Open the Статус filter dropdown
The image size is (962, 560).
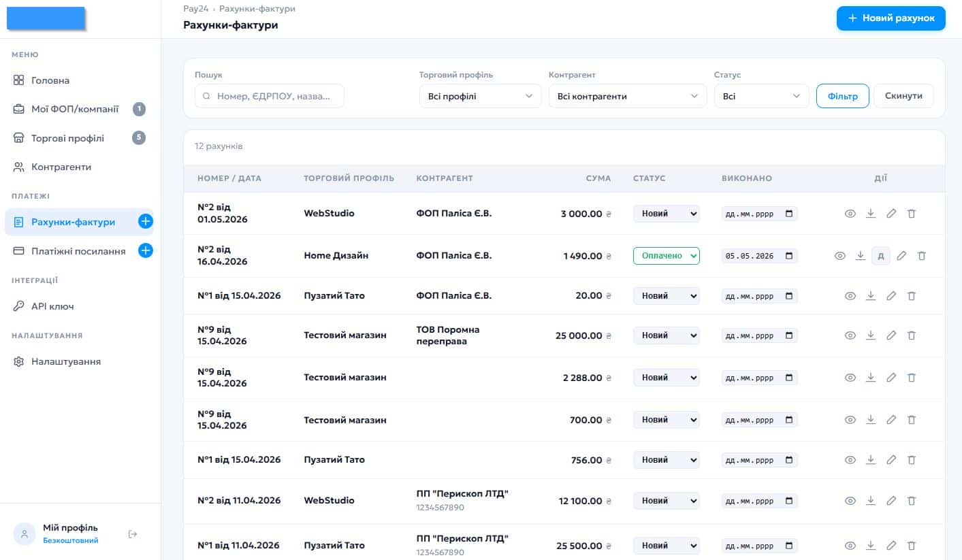[761, 97]
